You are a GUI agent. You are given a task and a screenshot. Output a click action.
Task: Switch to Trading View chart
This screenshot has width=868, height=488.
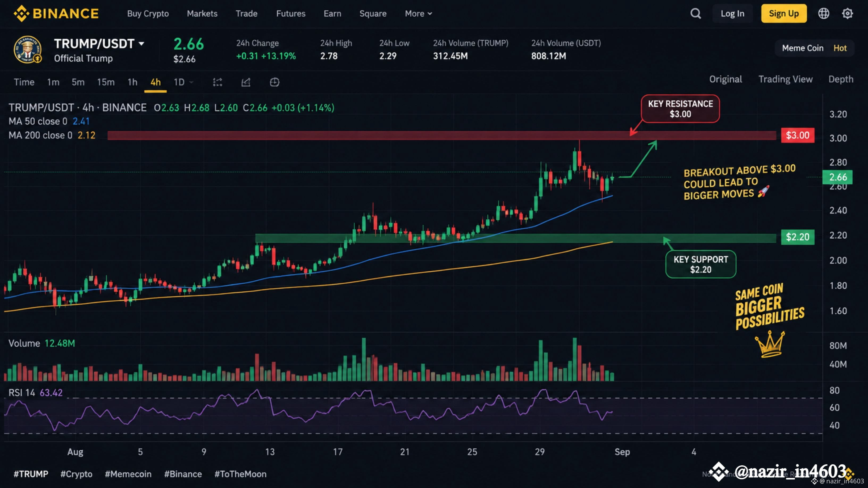coord(786,79)
